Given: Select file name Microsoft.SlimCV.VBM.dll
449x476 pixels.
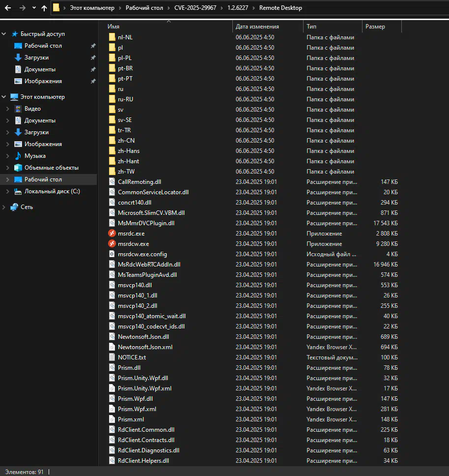Looking at the screenshot, I should [151, 212].
